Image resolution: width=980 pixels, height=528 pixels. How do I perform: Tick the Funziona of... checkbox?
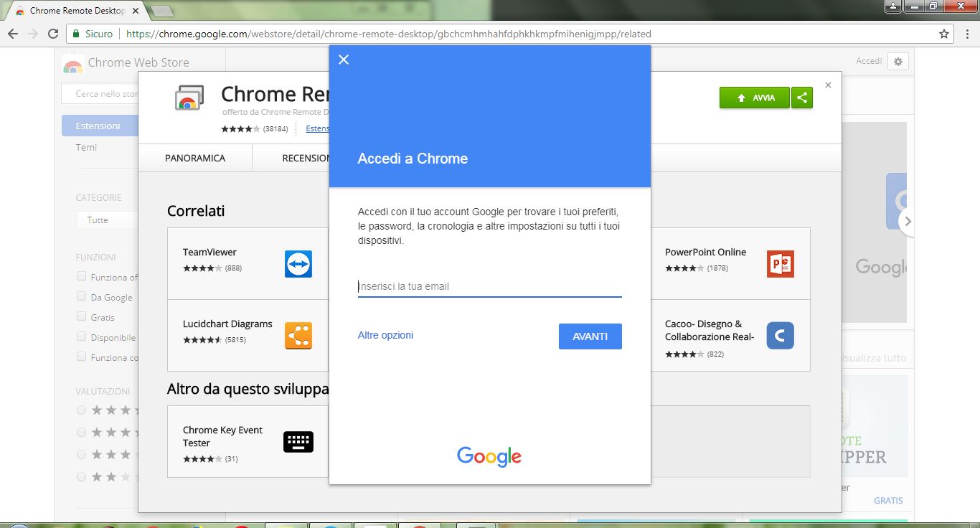[x=81, y=276]
